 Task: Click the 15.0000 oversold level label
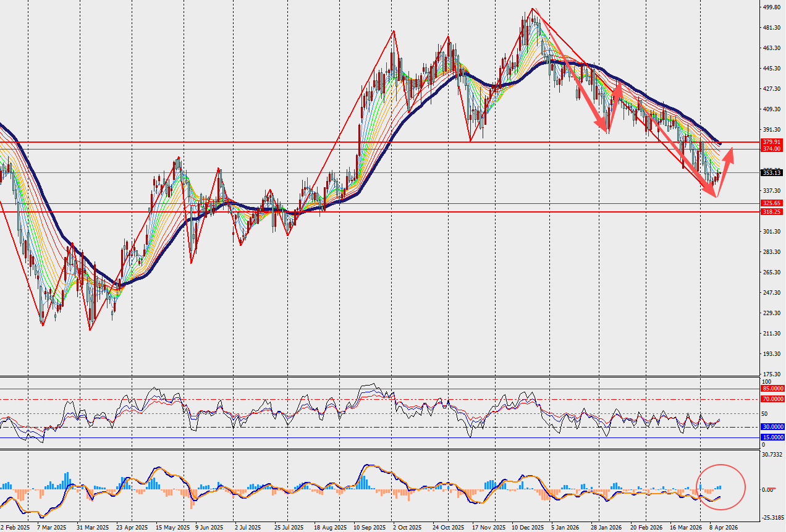(773, 437)
